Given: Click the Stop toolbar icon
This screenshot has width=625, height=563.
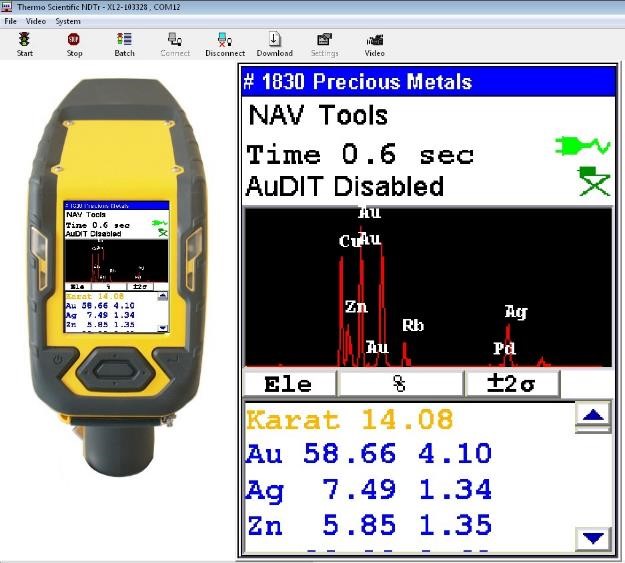Looking at the screenshot, I should [74, 44].
